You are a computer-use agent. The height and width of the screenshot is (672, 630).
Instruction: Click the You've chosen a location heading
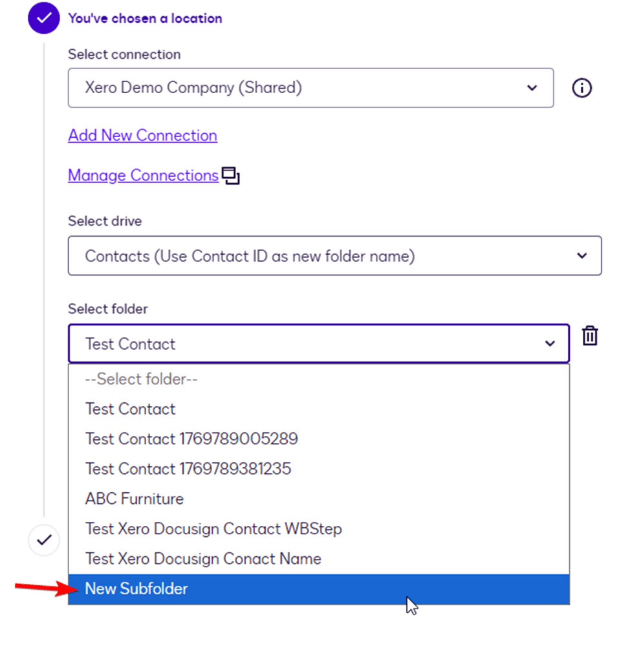[145, 18]
